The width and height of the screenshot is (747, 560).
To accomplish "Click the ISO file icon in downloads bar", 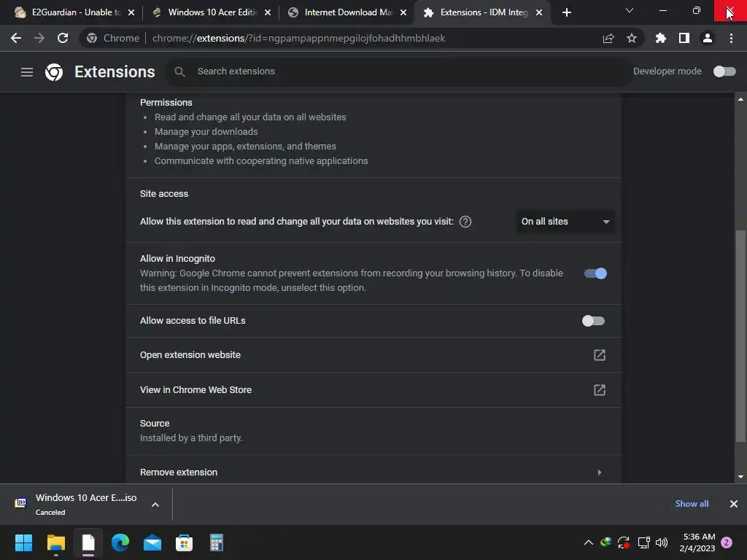I will 20,503.
